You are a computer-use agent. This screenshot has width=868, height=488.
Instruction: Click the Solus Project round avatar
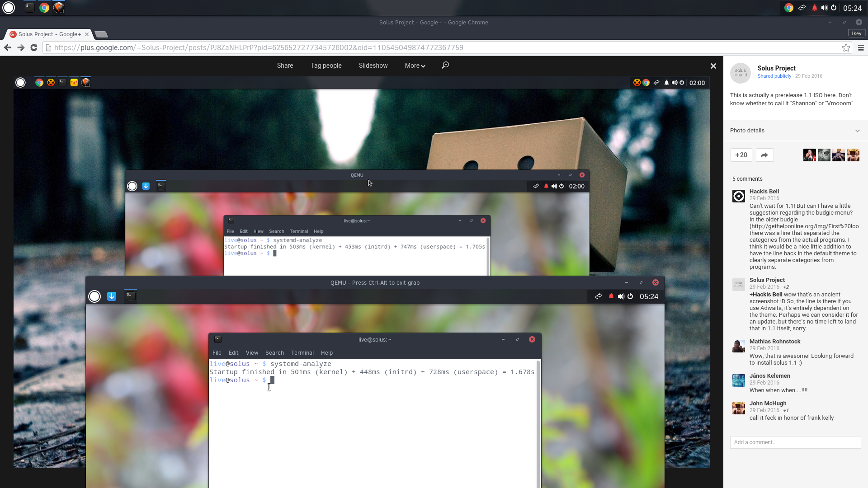click(741, 73)
